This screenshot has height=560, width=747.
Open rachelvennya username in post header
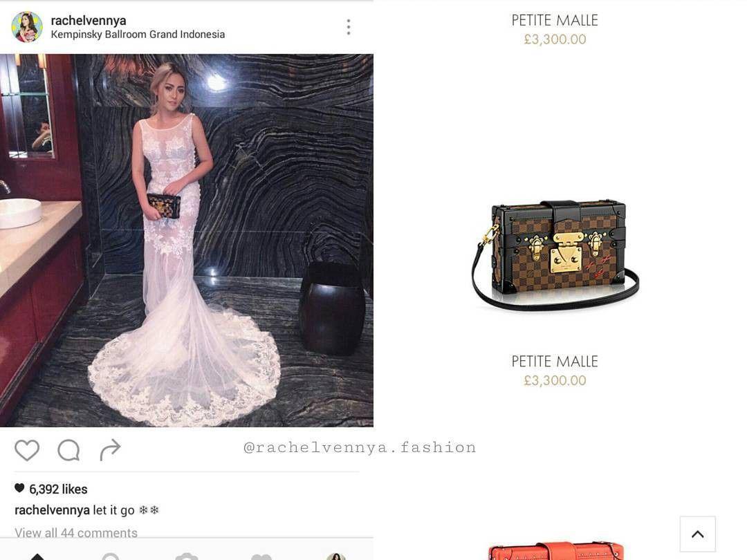tap(89, 21)
